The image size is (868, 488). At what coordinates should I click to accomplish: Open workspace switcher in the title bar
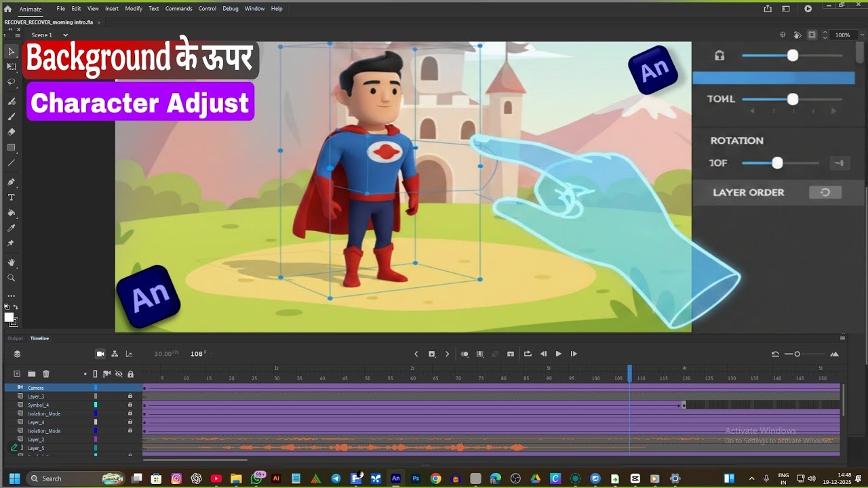[x=786, y=9]
